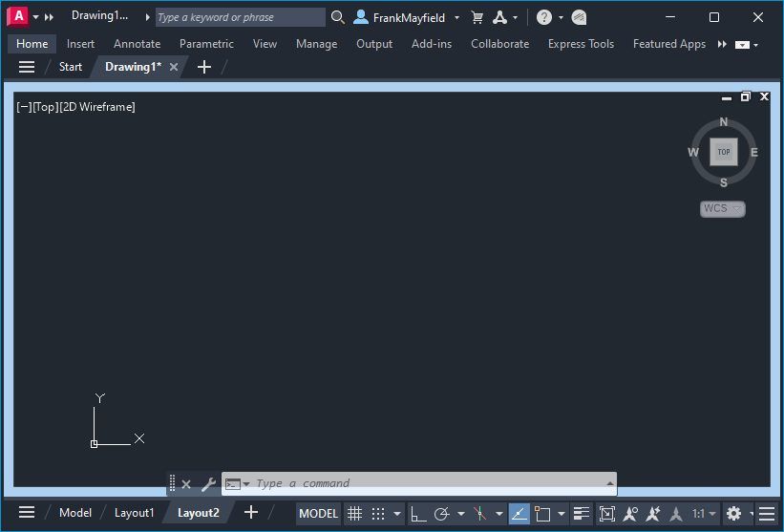The width and height of the screenshot is (784, 532).
Task: Switch to the Layout1 tab
Action: click(x=134, y=513)
